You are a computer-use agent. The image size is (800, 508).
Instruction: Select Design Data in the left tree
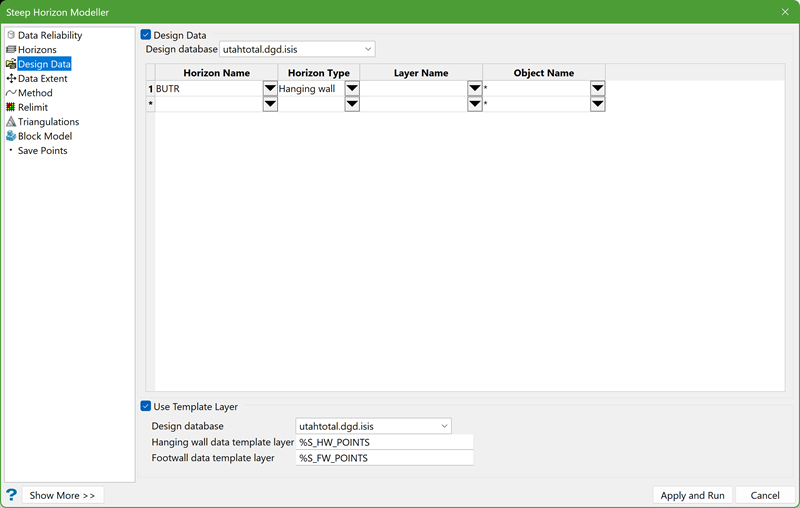click(x=44, y=64)
